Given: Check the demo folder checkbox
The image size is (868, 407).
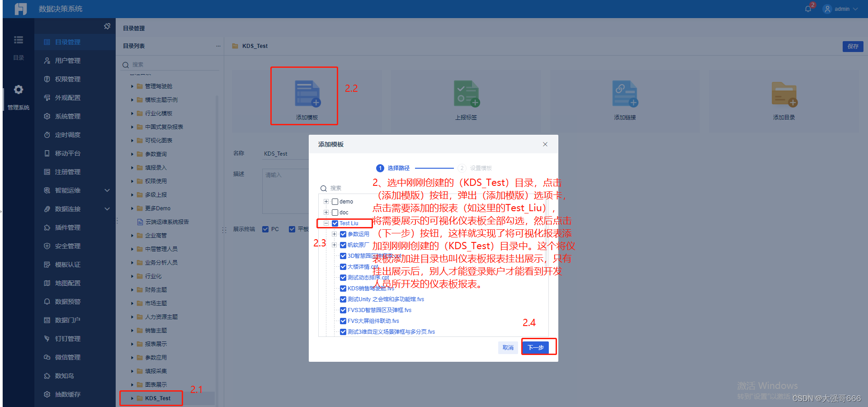Looking at the screenshot, I should click(x=335, y=202).
